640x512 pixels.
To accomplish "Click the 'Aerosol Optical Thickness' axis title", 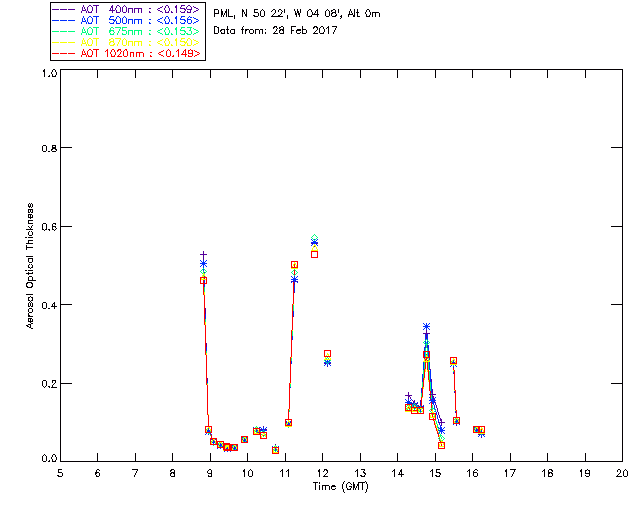I will pos(30,266).
